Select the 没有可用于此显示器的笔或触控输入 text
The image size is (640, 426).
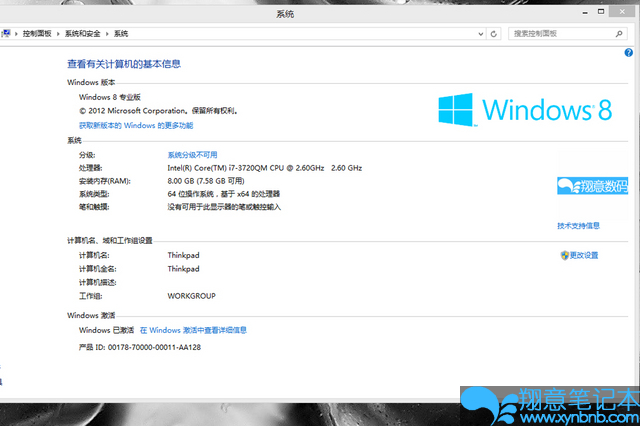click(x=224, y=207)
